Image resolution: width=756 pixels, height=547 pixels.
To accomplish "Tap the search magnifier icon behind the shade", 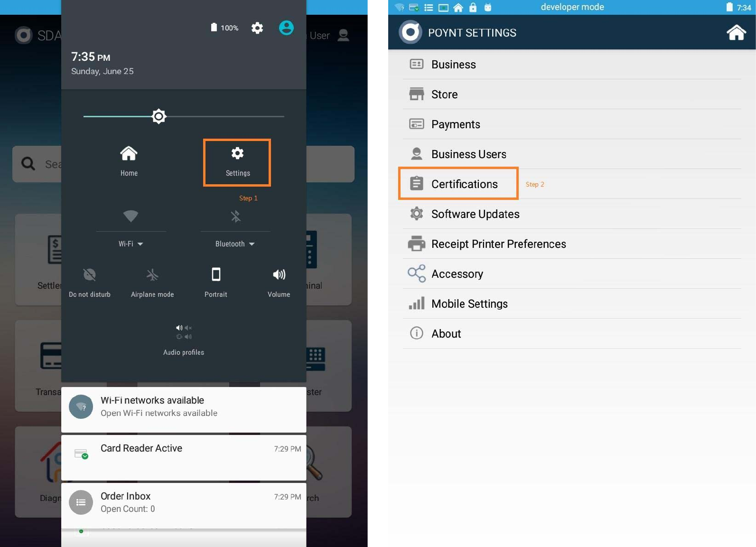I will [28, 164].
